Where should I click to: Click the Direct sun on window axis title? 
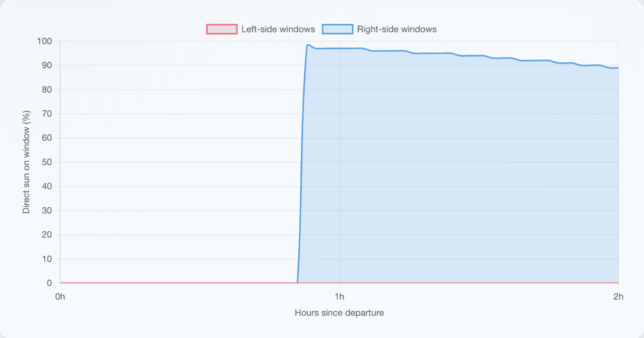click(26, 162)
